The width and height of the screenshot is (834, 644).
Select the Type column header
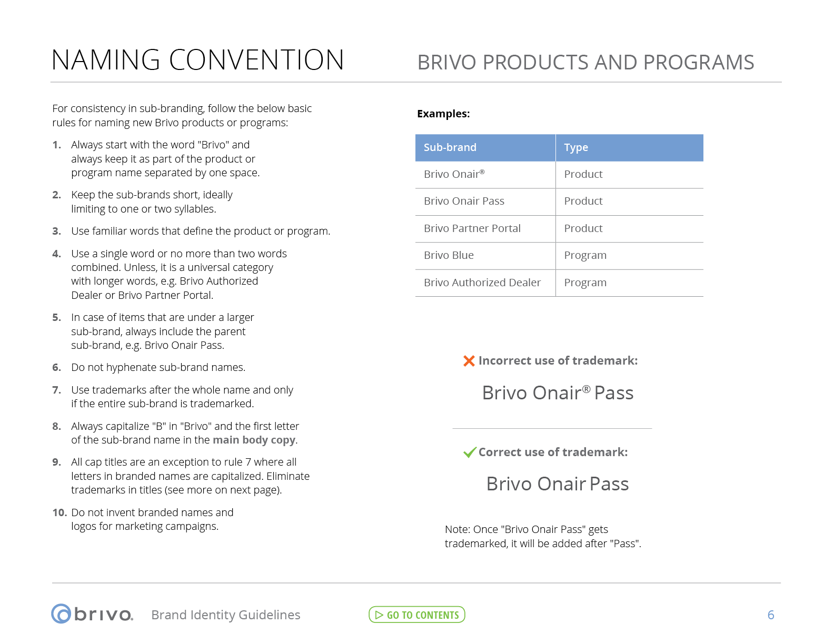pos(576,148)
